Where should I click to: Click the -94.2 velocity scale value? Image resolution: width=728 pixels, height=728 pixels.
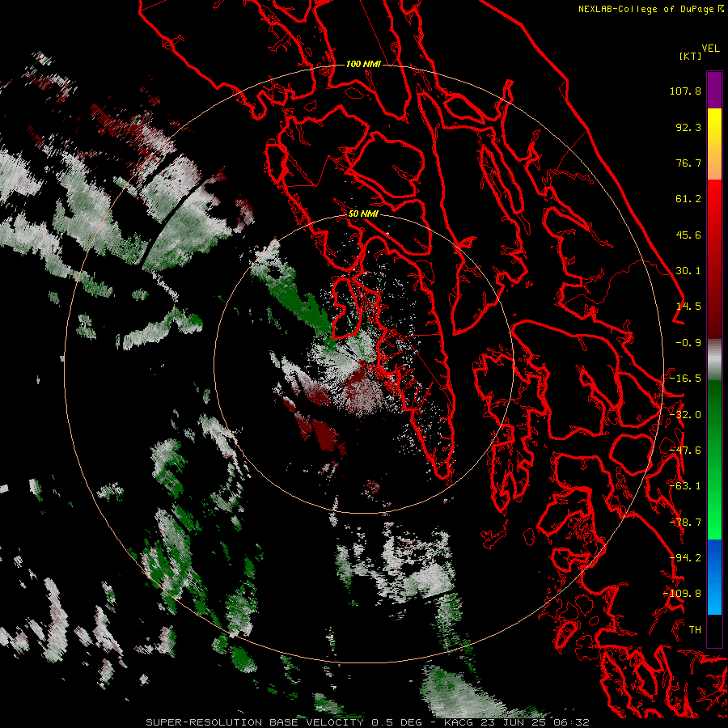click(x=685, y=558)
